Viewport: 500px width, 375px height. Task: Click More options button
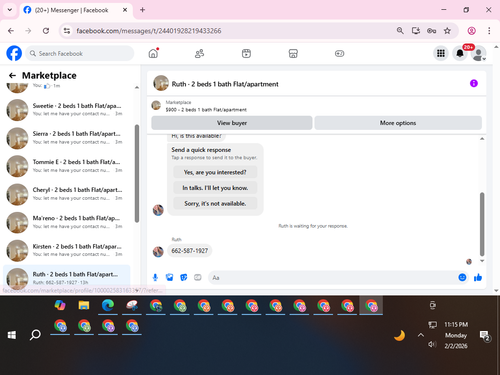398,123
